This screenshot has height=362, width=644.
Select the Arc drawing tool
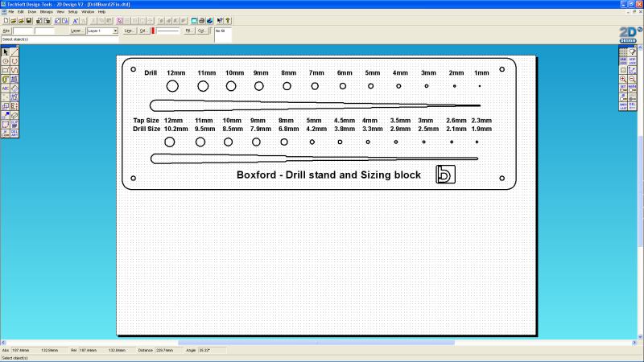[14, 61]
